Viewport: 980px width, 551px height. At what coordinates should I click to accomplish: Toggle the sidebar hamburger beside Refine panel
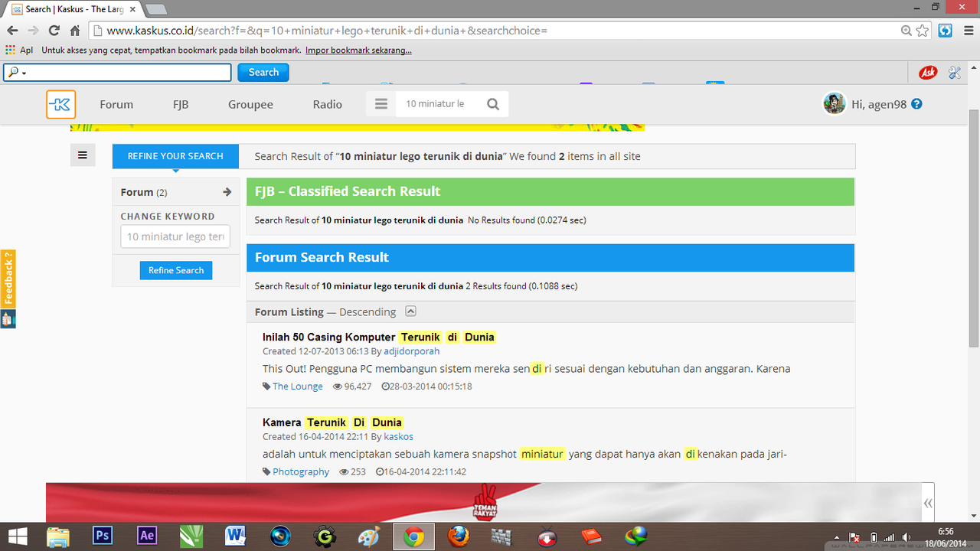tap(83, 155)
